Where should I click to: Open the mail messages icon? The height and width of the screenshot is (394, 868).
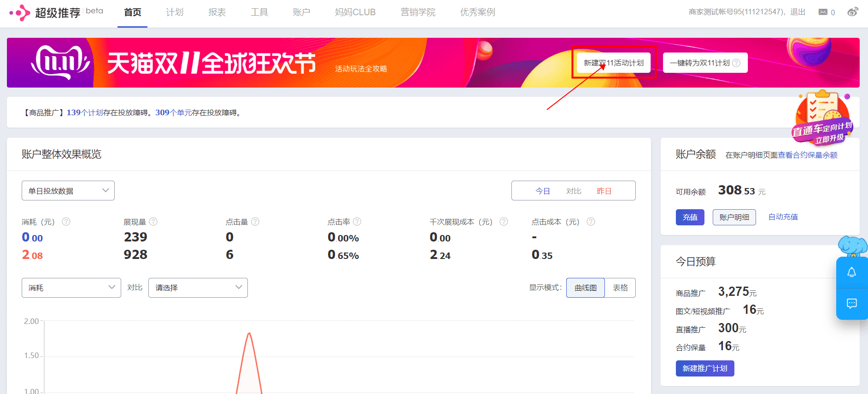(x=823, y=12)
